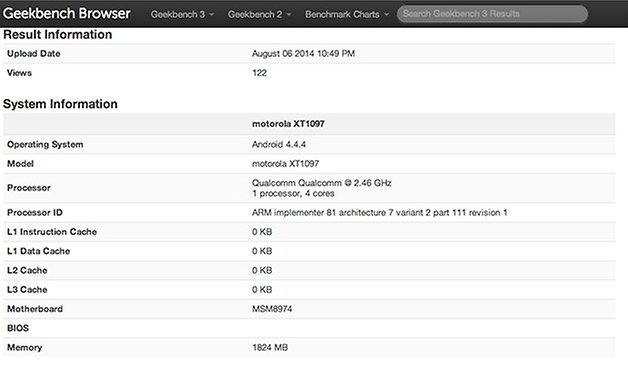Select the Result Information heading
Image resolution: width=628 pixels, height=371 pixels.
click(58, 35)
